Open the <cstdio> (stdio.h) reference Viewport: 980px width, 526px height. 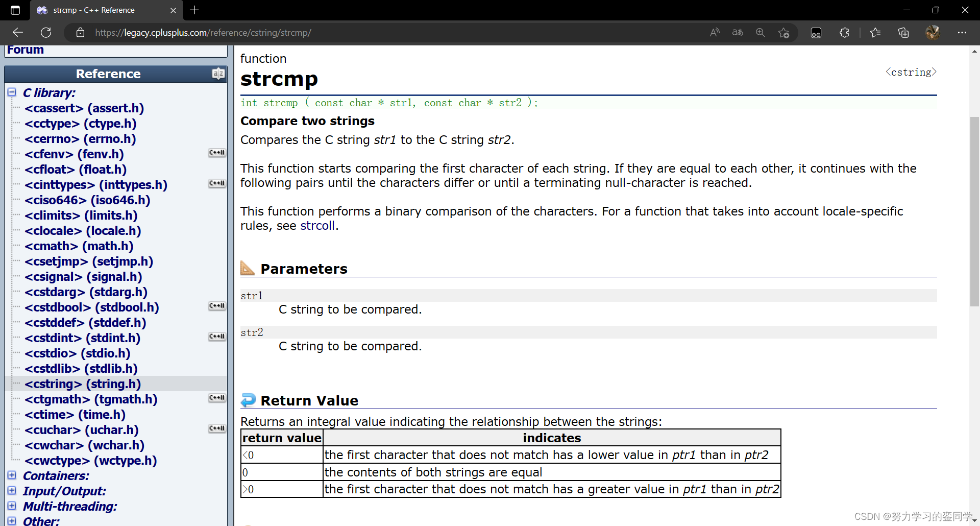[x=77, y=353]
